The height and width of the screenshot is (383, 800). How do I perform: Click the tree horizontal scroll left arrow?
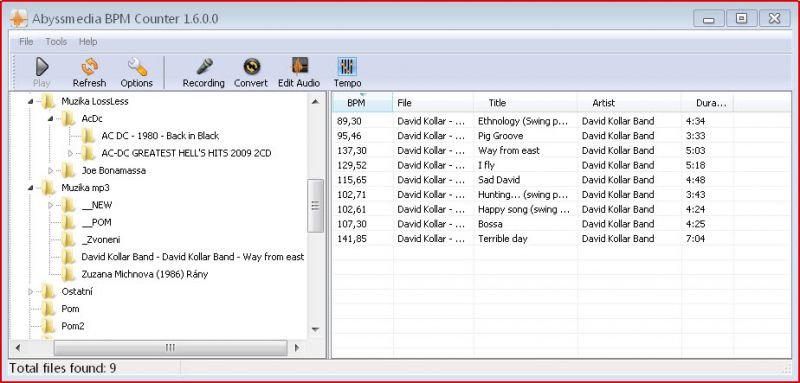click(18, 348)
